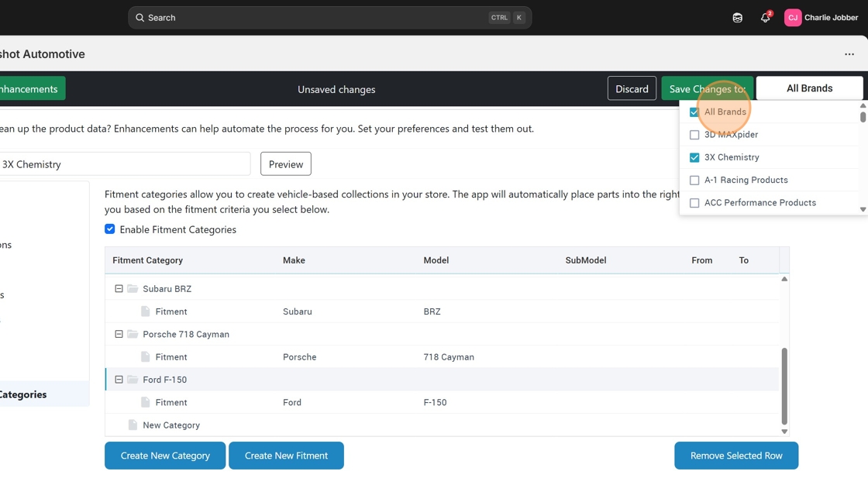Click the 3X Chemistry brand input
The height and width of the screenshot is (485, 868).
click(x=125, y=164)
